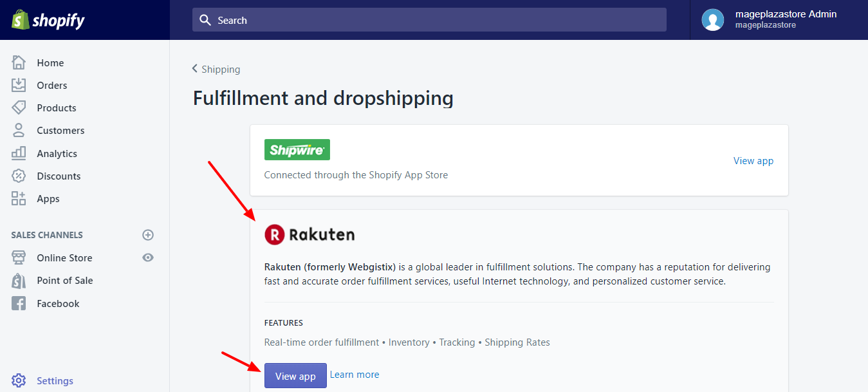868x392 pixels.
Task: Click back chevron beside Shipping
Action: click(195, 69)
